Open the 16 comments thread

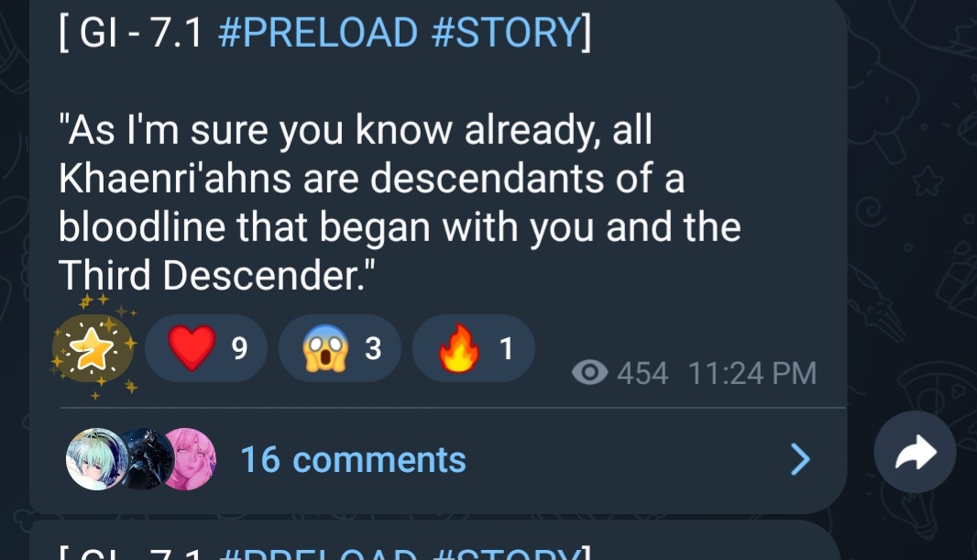pos(353,460)
